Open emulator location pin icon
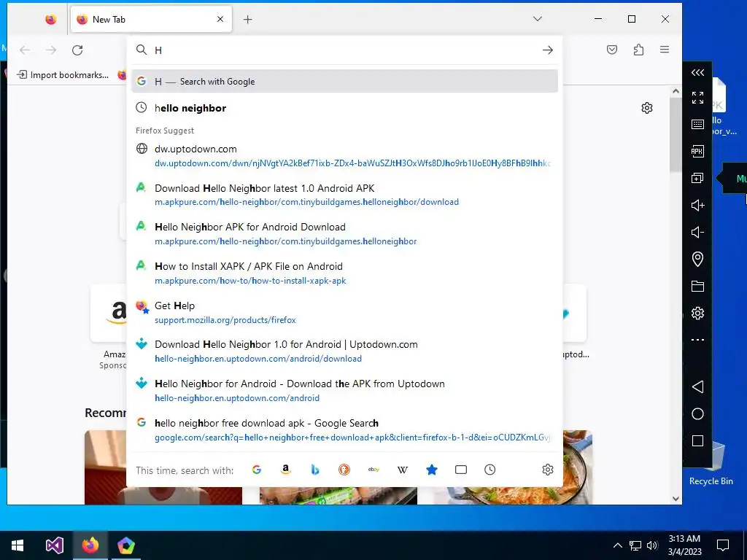Image resolution: width=747 pixels, height=560 pixels. (697, 259)
